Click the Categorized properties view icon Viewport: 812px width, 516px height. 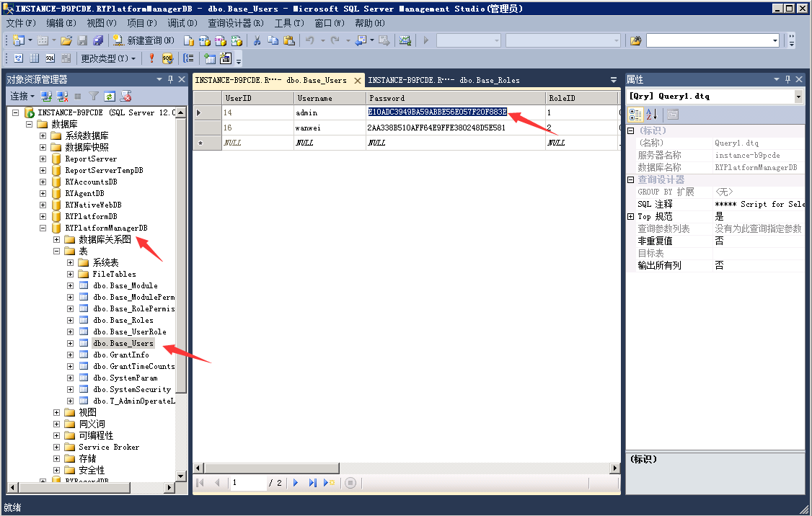(x=635, y=115)
